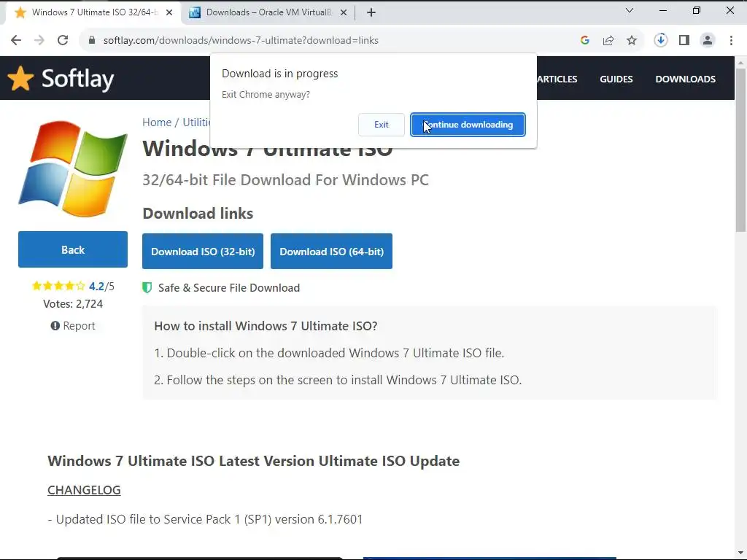Click the scrollbar up arrow
Screen dimensions: 747x560
point(740,62)
